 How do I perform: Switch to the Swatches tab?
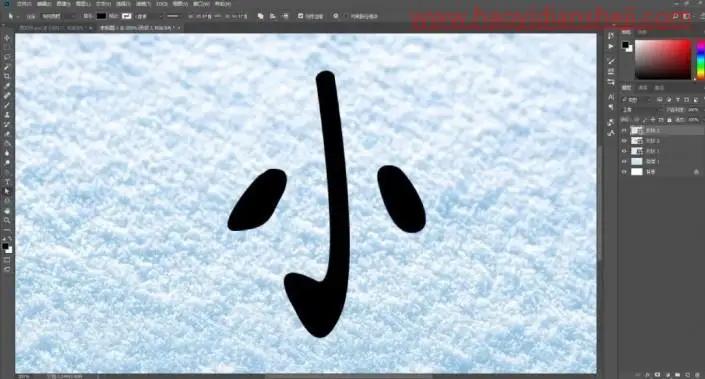pyautogui.click(x=643, y=32)
